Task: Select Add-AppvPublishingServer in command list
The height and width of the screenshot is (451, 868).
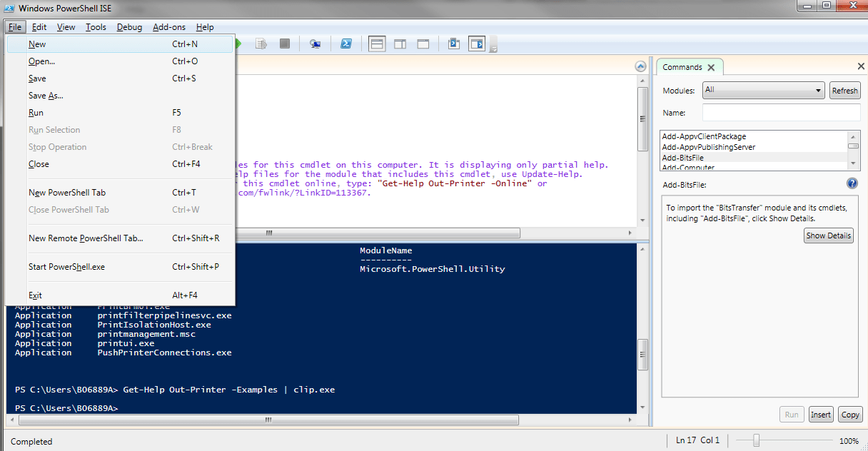Action: pos(754,147)
